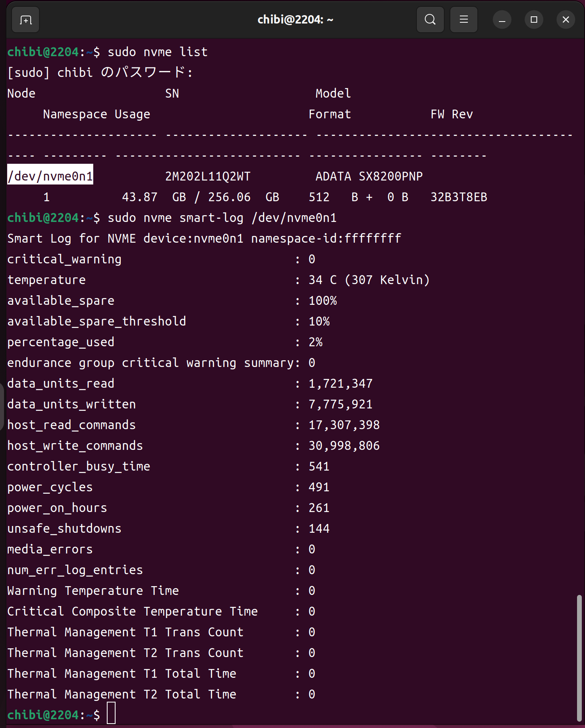585x728 pixels.
Task: Click the data_units_written value 7,775,921
Action: pos(340,404)
